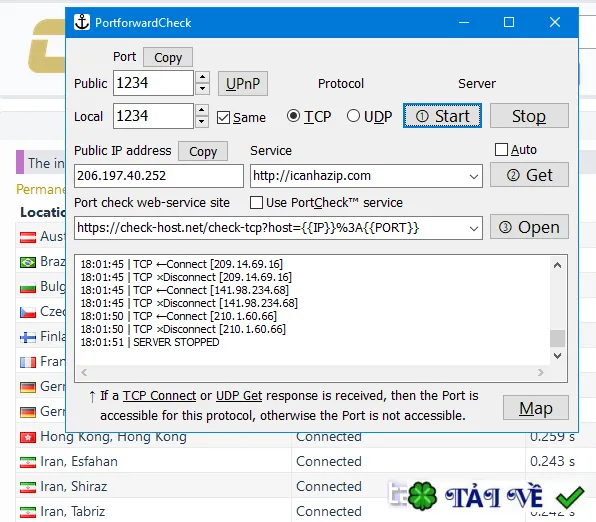Click the Czech flag icon in background table
This screenshot has width=596, height=522.
pyautogui.click(x=28, y=312)
